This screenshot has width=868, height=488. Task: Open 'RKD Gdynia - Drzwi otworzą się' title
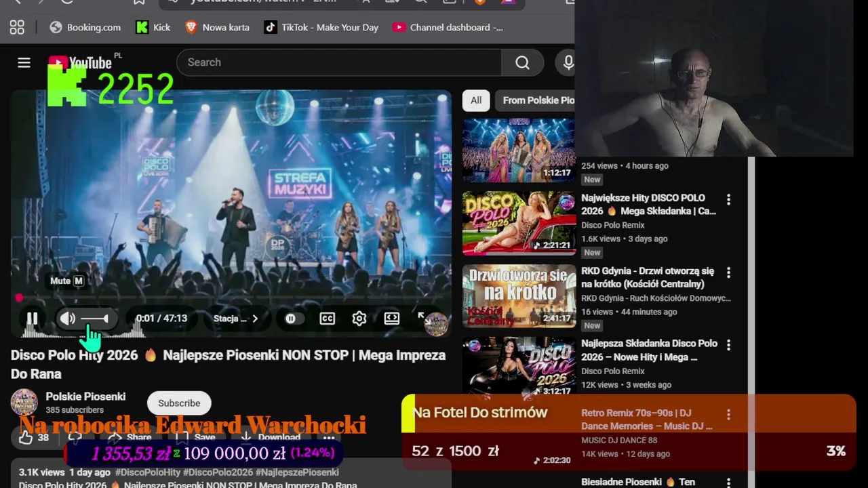point(648,277)
